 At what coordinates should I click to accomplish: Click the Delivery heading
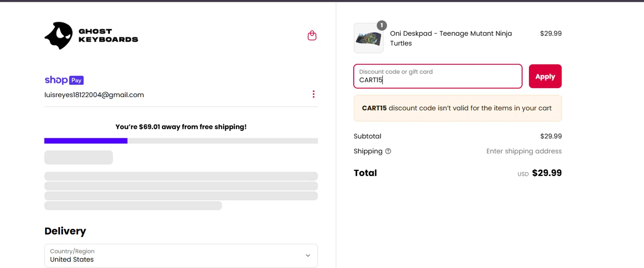pos(65,231)
